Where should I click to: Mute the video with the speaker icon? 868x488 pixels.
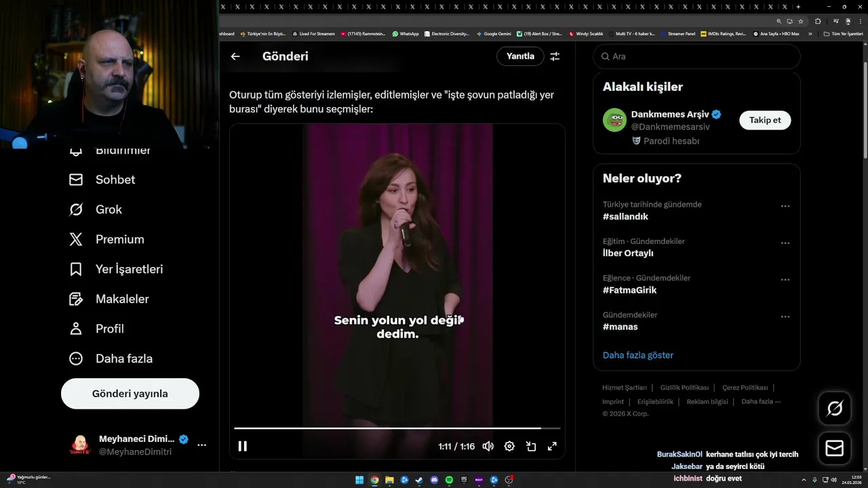[488, 446]
